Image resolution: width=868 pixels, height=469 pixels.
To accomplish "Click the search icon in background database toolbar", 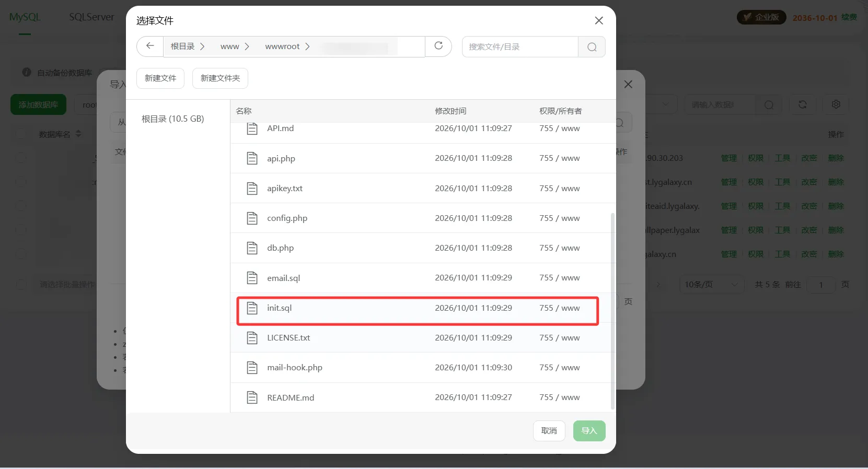I will 769,105.
